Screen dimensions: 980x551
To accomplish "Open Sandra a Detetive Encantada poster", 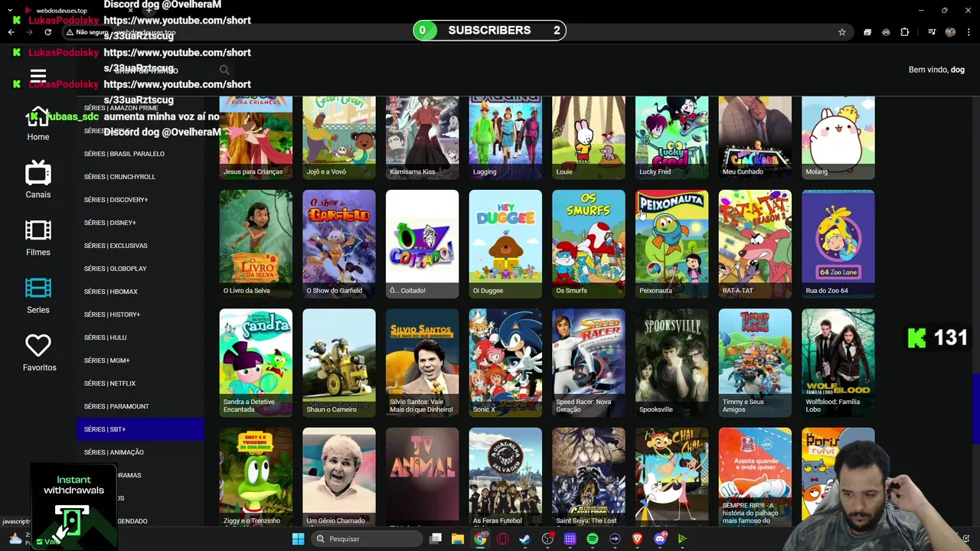I will click(256, 363).
